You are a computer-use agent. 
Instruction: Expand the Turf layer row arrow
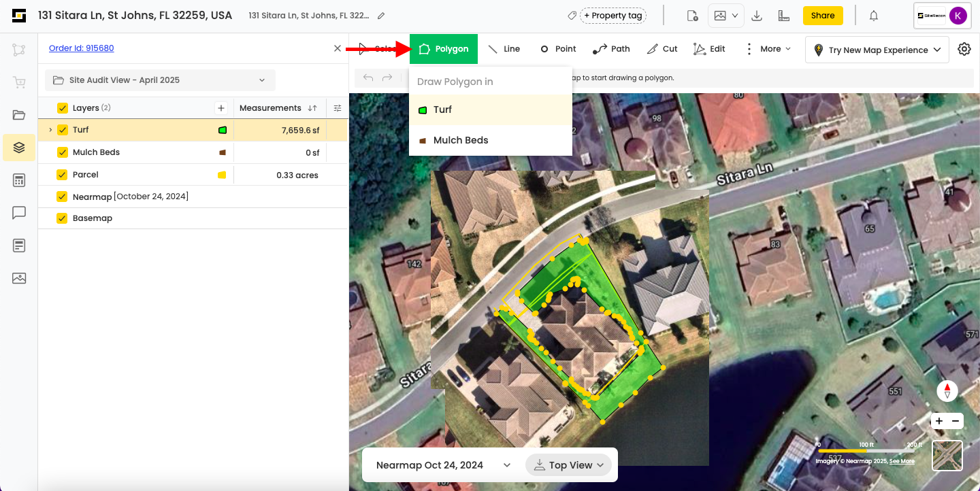pos(50,130)
